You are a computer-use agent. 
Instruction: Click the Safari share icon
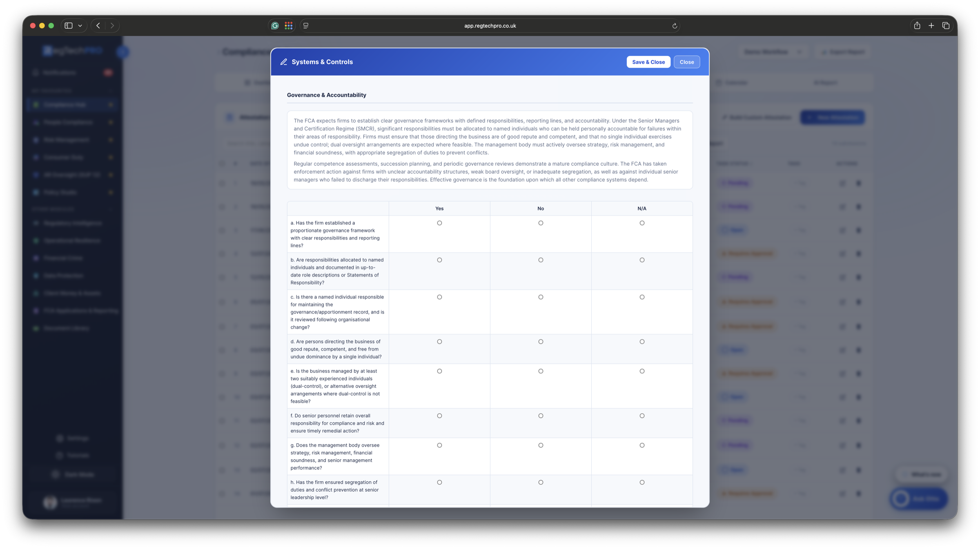click(917, 25)
